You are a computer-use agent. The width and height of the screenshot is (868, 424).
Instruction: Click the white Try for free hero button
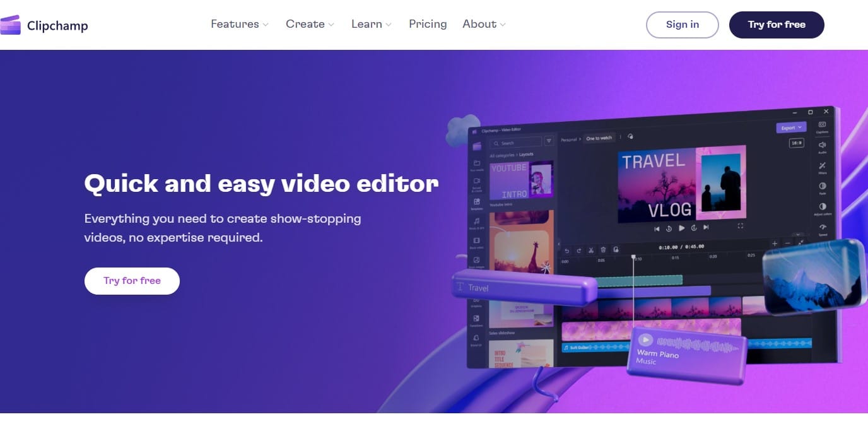[132, 281]
